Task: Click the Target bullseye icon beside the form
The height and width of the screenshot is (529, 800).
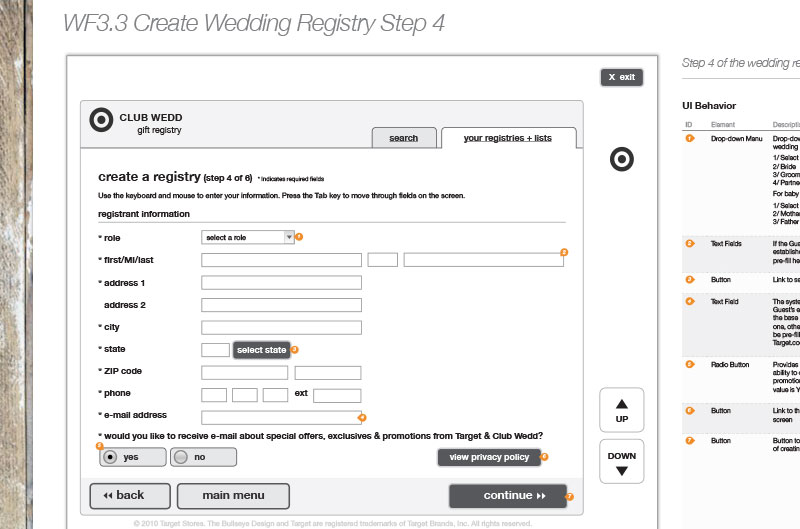Action: pyautogui.click(x=621, y=159)
